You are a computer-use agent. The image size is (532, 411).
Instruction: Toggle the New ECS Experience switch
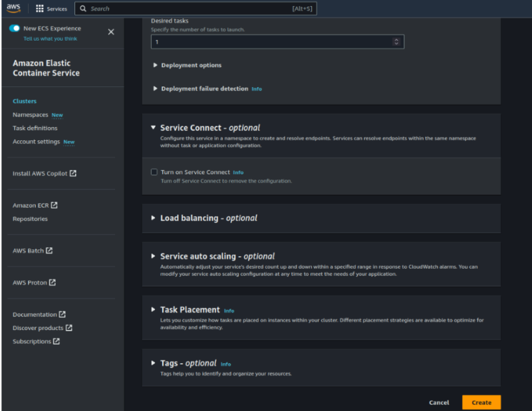coord(15,29)
